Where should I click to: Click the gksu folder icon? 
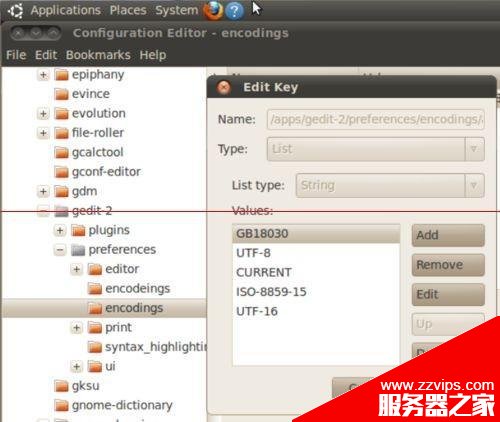click(x=61, y=386)
